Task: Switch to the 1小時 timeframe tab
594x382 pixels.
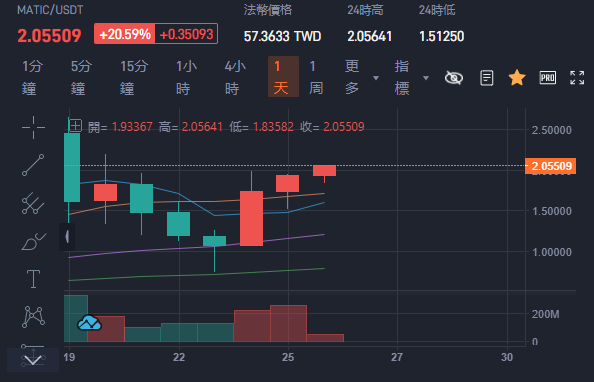Action: tap(187, 77)
